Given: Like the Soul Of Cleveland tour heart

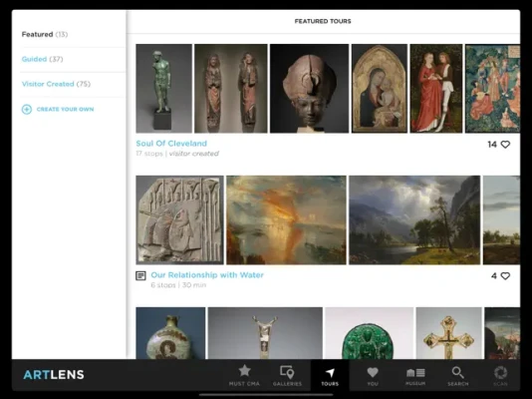Looking at the screenshot, I should coord(505,145).
